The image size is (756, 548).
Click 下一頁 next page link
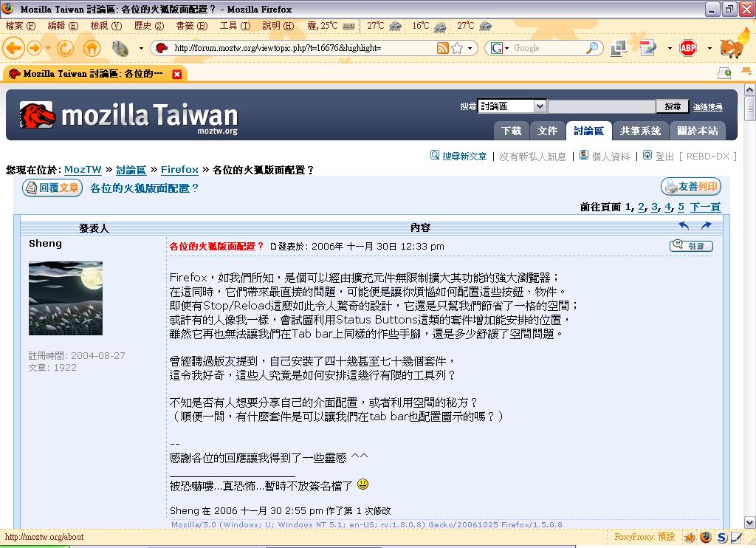[705, 207]
